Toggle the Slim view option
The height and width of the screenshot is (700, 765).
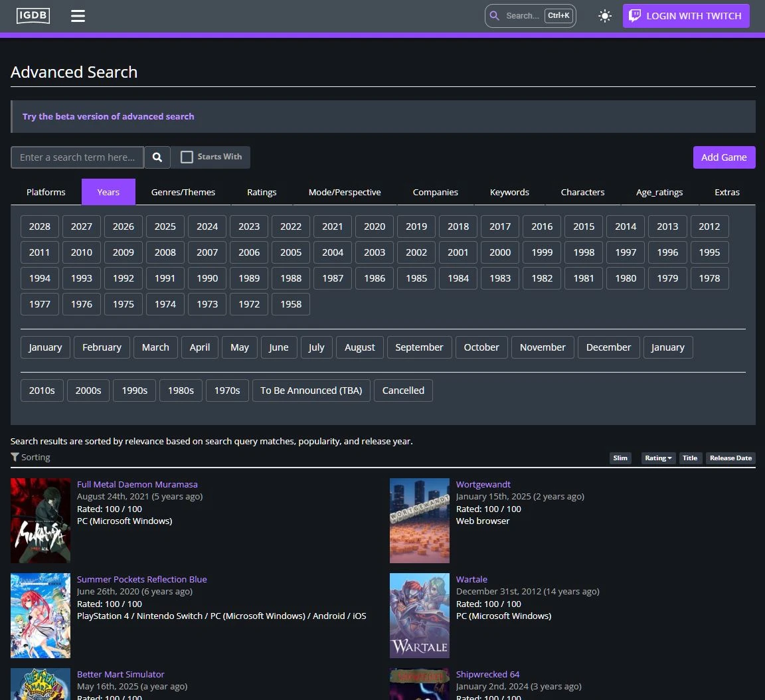click(620, 458)
